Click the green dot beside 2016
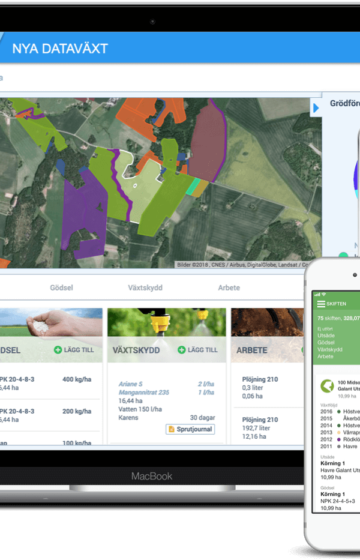Image resolution: width=360 pixels, height=560 pixels. coord(339,412)
